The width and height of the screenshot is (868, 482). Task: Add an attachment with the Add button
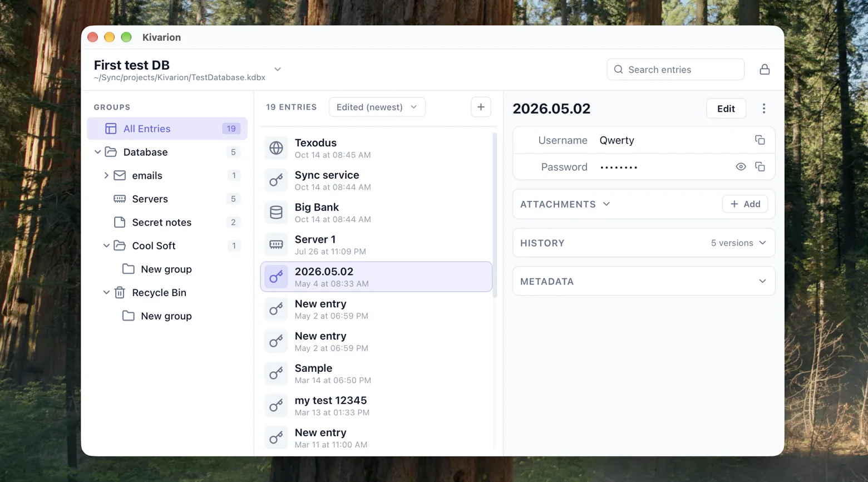tap(745, 204)
